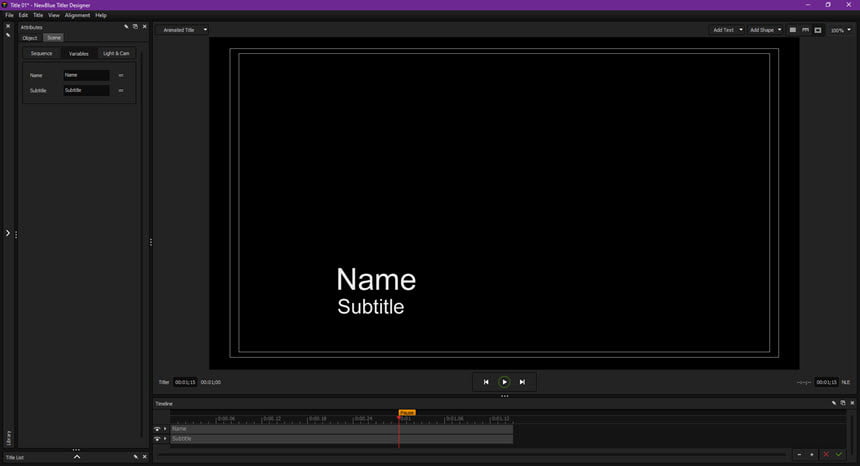Close the Title List panel
The image size is (860, 466).
(145, 457)
